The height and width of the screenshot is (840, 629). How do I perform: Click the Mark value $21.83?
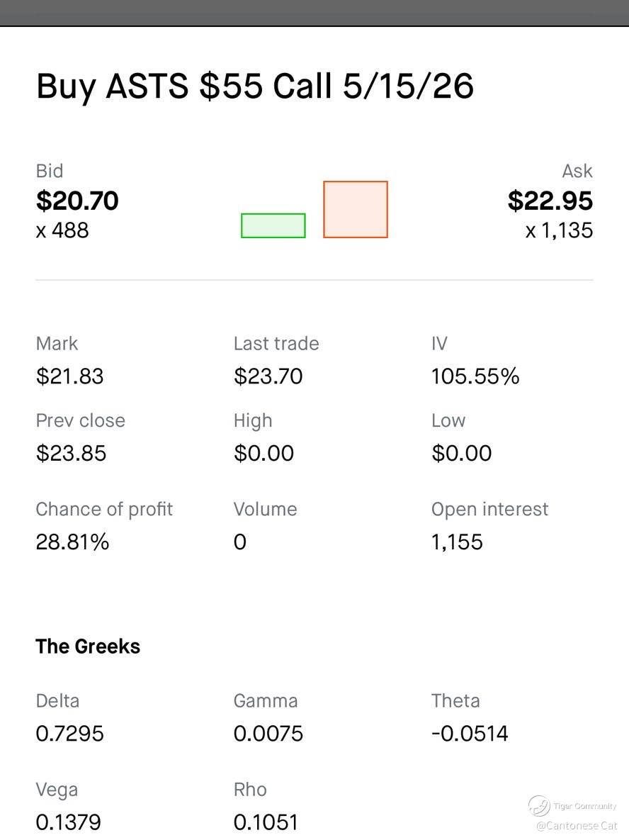click(69, 376)
